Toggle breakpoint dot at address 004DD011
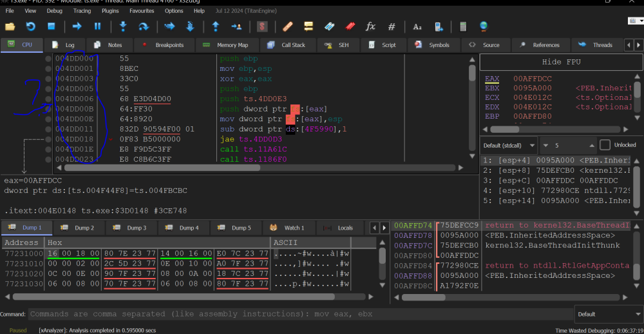This screenshot has height=334, width=644. tap(48, 129)
